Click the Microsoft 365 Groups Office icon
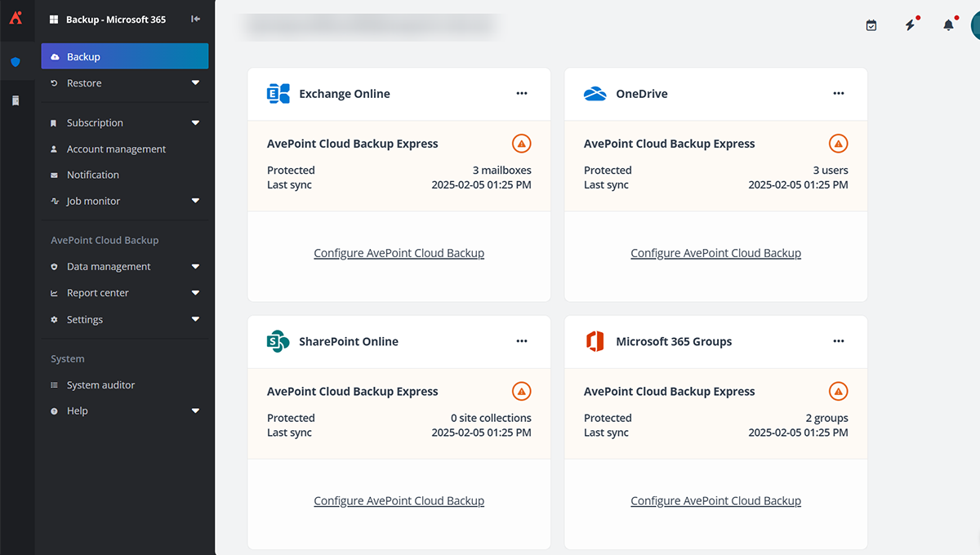Viewport: 980px width, 555px height. point(595,342)
